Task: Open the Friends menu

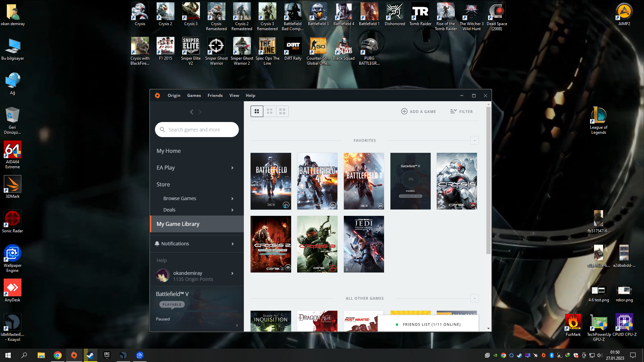Action: pyautogui.click(x=215, y=96)
